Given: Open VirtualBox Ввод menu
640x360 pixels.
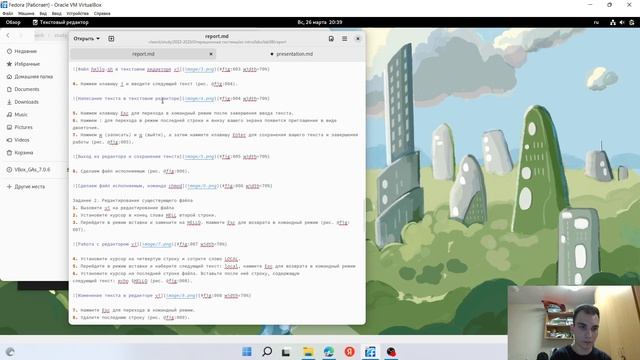Looking at the screenshot, I should click(56, 13).
